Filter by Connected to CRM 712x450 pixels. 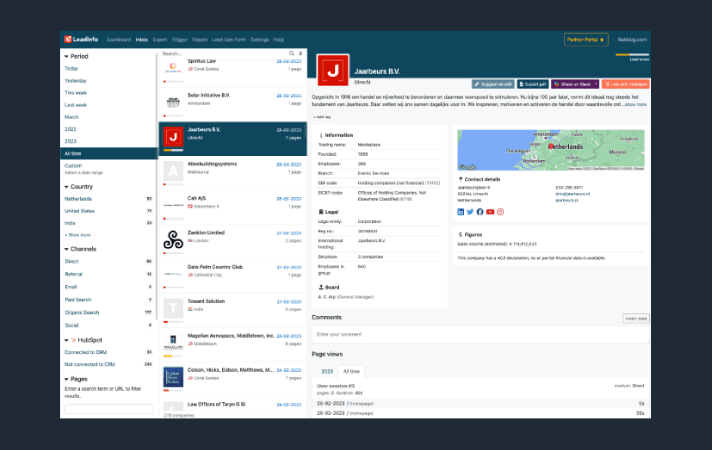pos(86,352)
